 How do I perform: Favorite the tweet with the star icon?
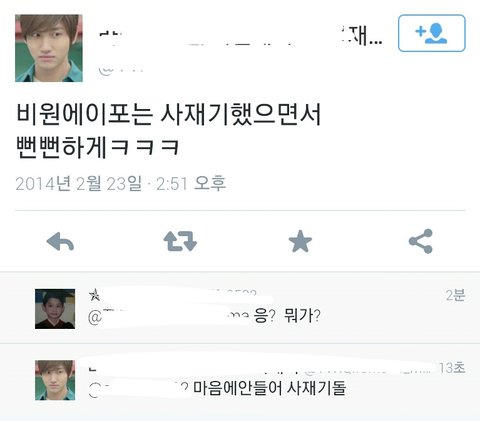click(300, 241)
